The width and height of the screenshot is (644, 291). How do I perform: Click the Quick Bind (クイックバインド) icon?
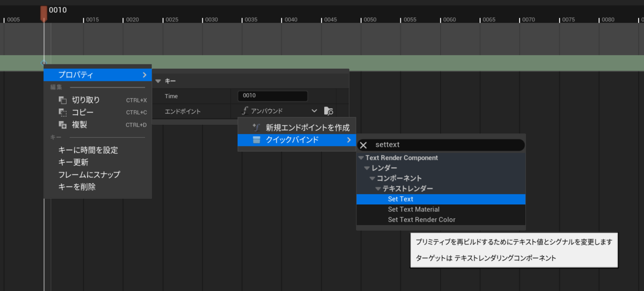pyautogui.click(x=257, y=140)
